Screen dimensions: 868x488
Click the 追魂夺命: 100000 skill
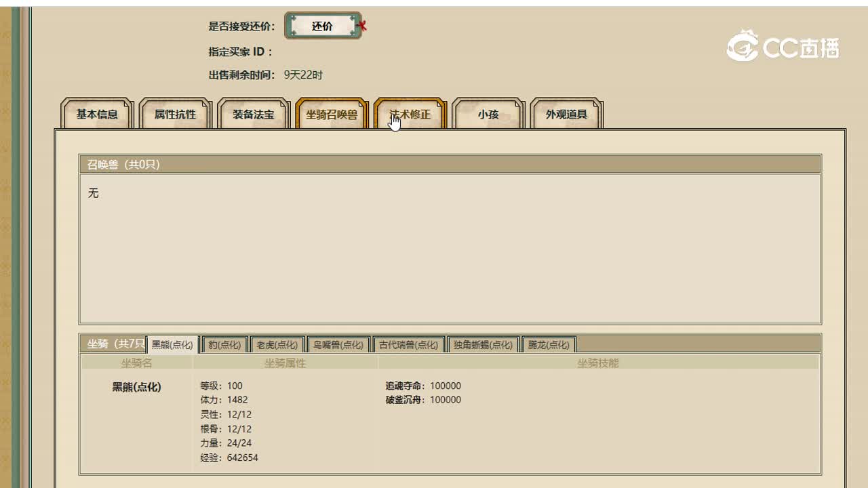tap(423, 386)
